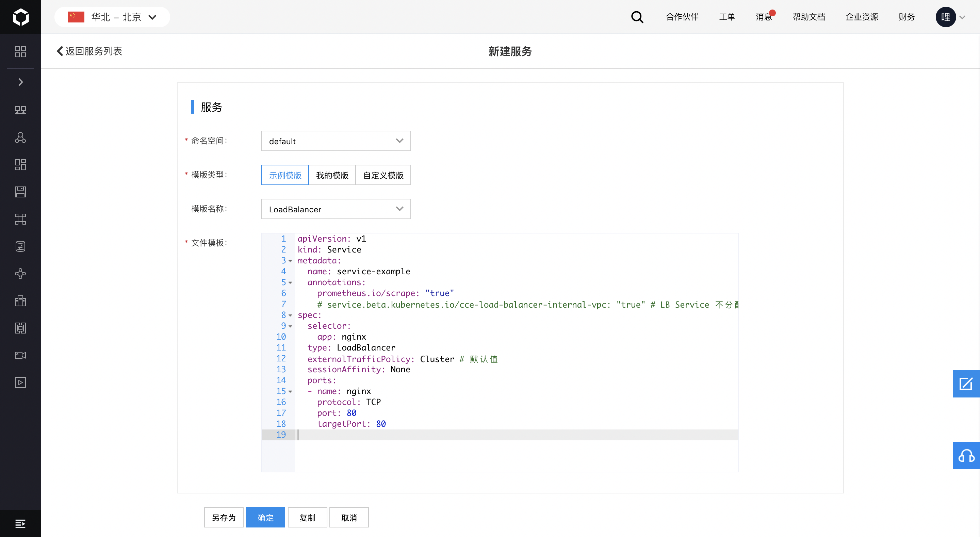This screenshot has width=980, height=537.
Task: Click the search magnifier icon
Action: coord(637,17)
